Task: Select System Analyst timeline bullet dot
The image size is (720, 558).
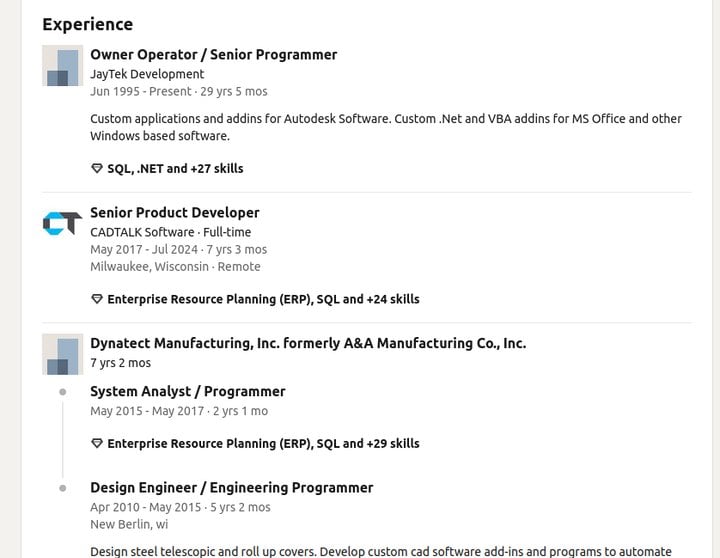Action: point(63,392)
